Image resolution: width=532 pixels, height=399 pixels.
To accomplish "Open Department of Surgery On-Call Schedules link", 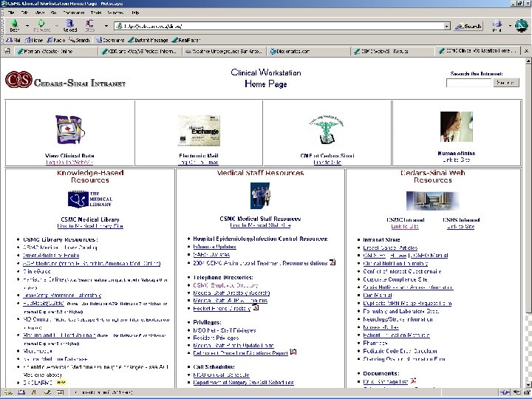I will 243,383.
